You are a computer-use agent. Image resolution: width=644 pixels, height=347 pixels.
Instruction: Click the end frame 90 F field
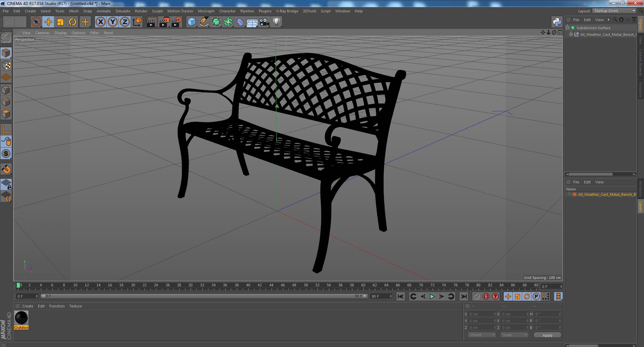point(381,296)
